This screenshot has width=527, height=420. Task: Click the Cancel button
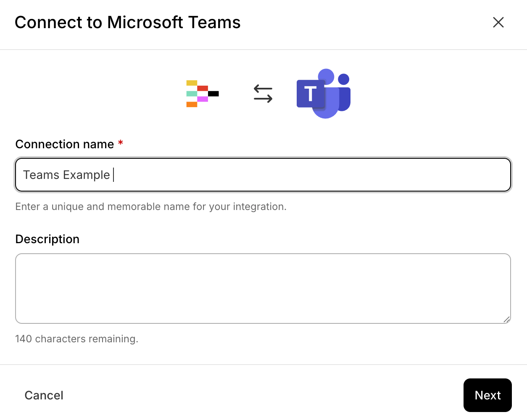coord(44,395)
